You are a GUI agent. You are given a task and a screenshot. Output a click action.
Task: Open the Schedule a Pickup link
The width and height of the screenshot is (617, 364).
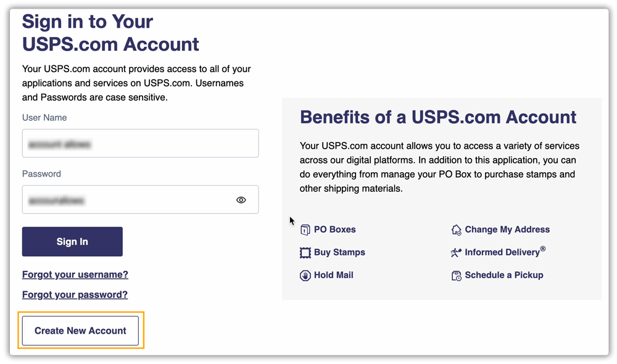[503, 275]
